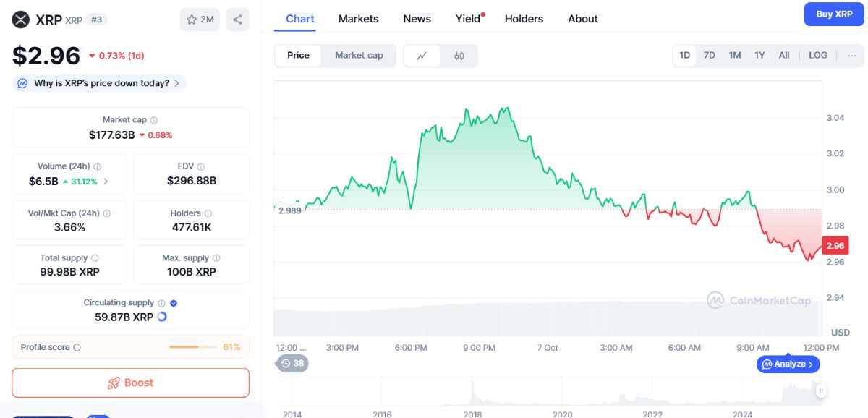Click the AI icon beside price-down question
868x418 pixels.
click(22, 83)
